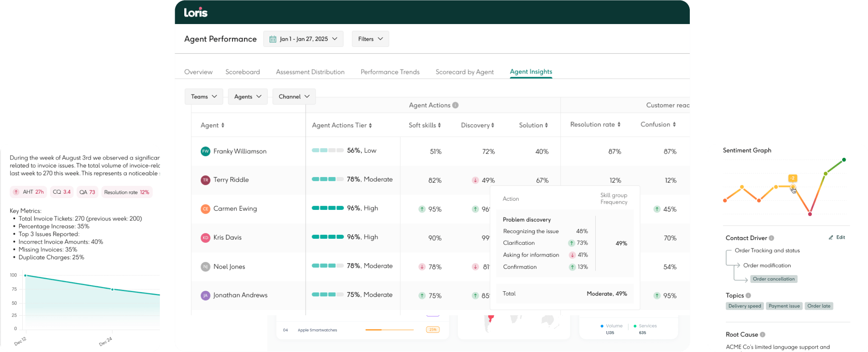
Task: Click the Payment issue topic tag
Action: [784, 306]
